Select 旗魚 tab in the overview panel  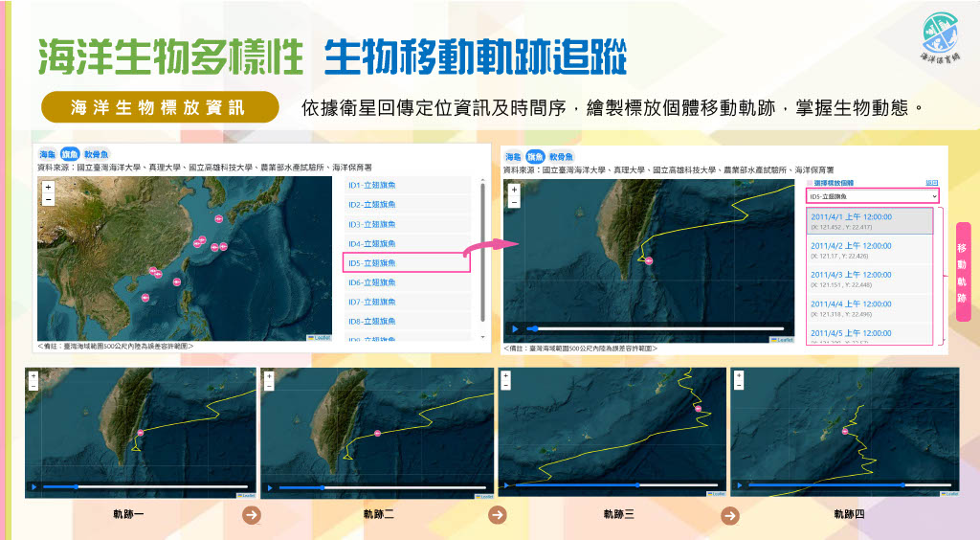(x=70, y=154)
